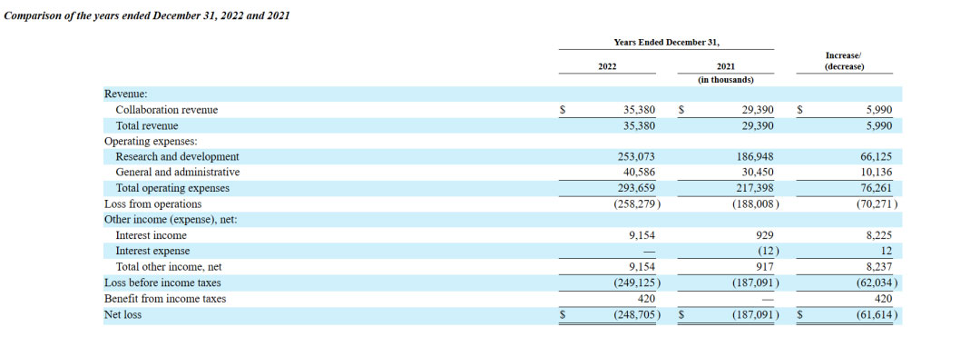The width and height of the screenshot is (980, 337).
Task: Click the Interest income row label
Action: pos(152,235)
